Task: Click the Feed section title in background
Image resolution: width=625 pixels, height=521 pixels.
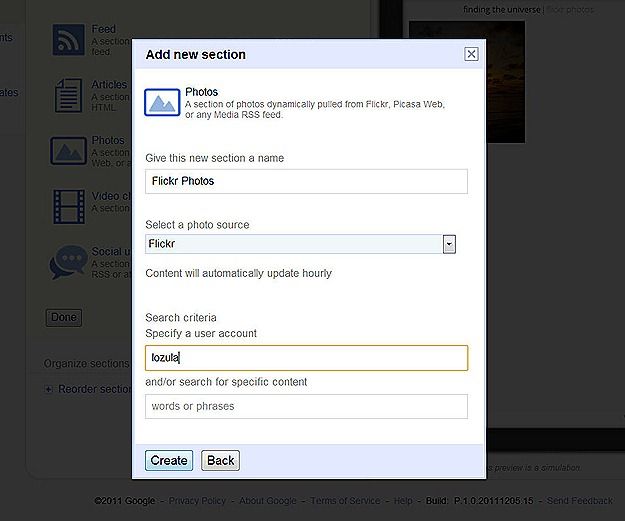Action: [x=104, y=29]
